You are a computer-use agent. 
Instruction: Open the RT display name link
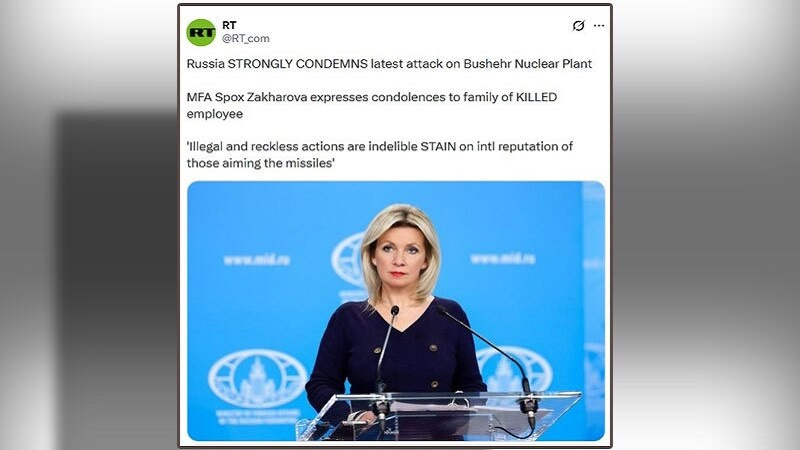pyautogui.click(x=229, y=25)
